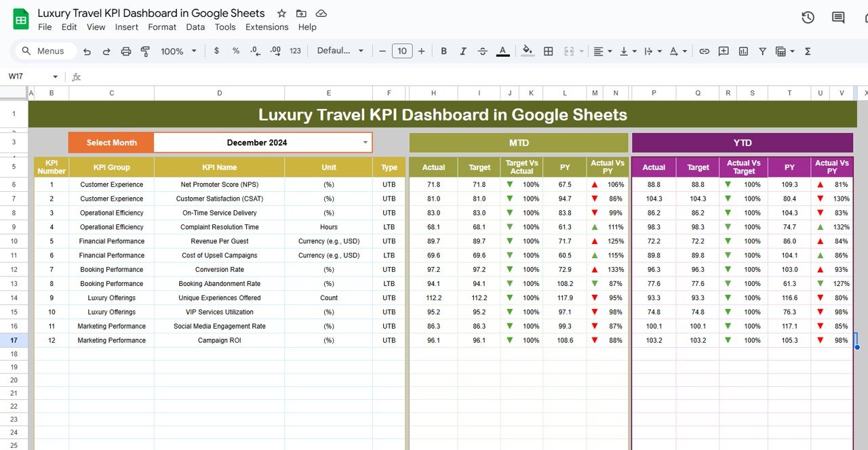Image resolution: width=868 pixels, height=450 pixels.
Task: Toggle strikethrough formatting
Action: [483, 51]
